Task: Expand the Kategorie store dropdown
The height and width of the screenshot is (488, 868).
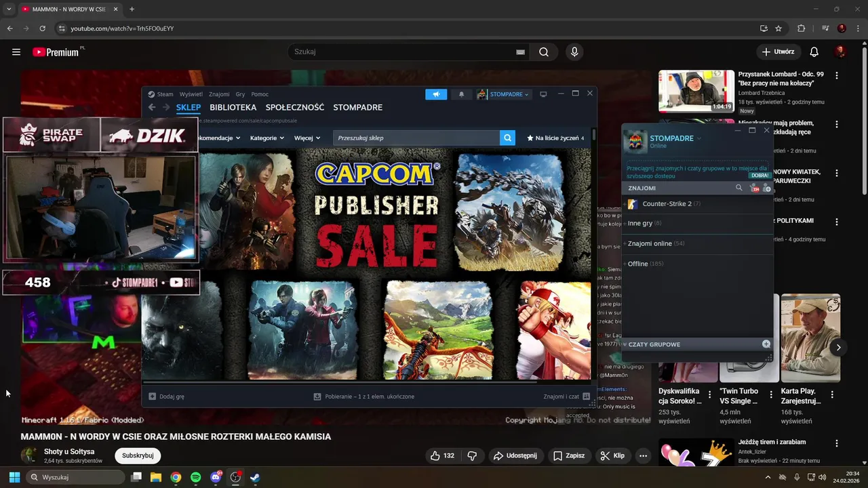Action: coord(267,138)
